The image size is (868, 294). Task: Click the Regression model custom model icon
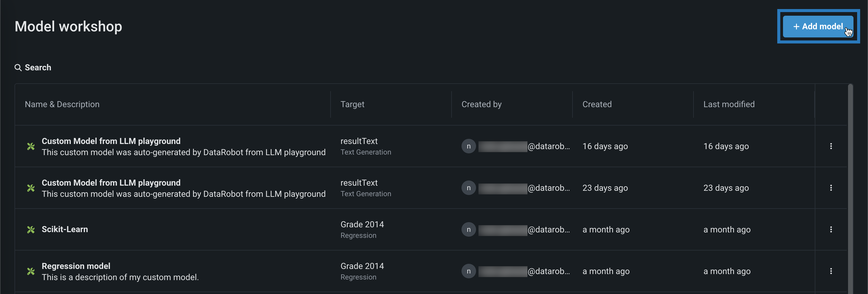(x=31, y=271)
